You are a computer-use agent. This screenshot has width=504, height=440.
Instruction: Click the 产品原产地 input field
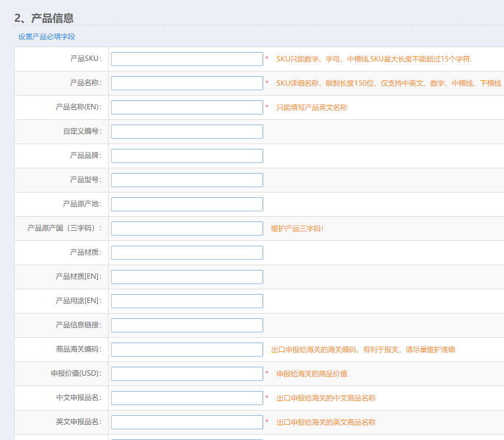click(186, 204)
